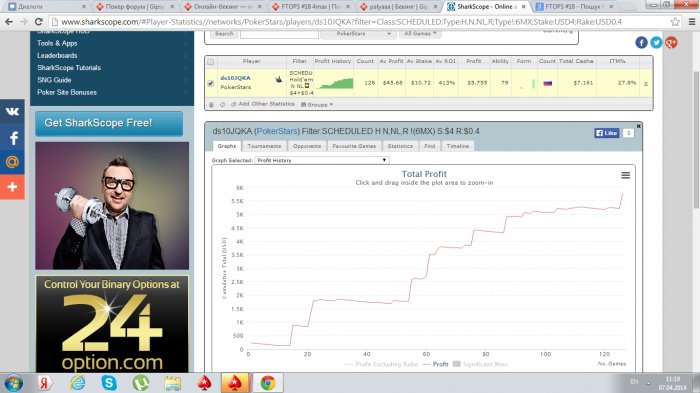The height and width of the screenshot is (393, 700).
Task: Click the trash delete icon below player table
Action: pyautogui.click(x=212, y=105)
